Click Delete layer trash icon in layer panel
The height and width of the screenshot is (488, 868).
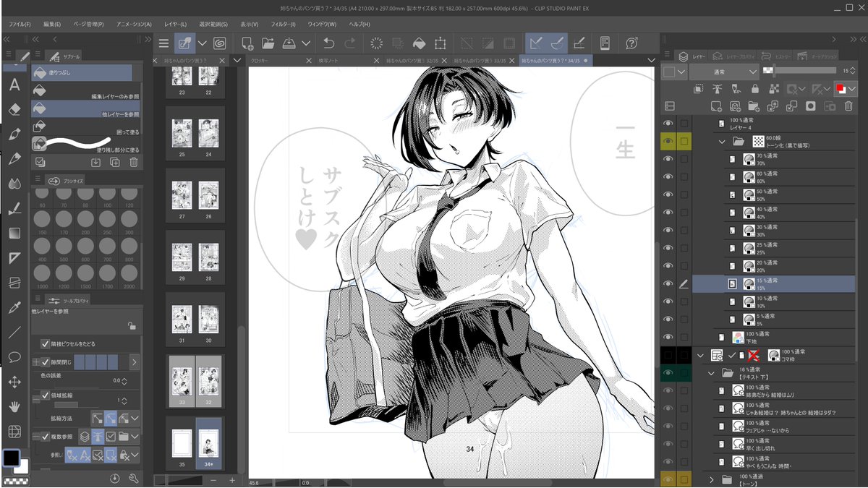click(849, 106)
